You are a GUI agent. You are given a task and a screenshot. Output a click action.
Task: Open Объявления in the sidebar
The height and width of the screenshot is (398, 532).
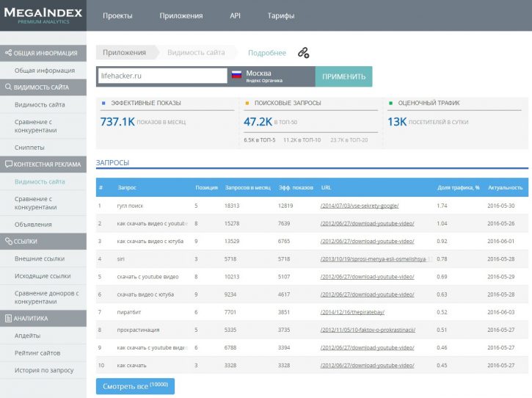pyautogui.click(x=33, y=225)
